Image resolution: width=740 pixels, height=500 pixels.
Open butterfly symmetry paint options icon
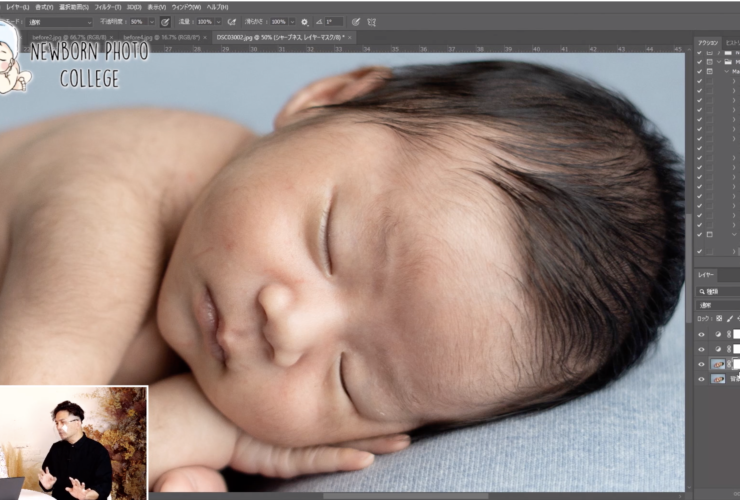(x=372, y=22)
